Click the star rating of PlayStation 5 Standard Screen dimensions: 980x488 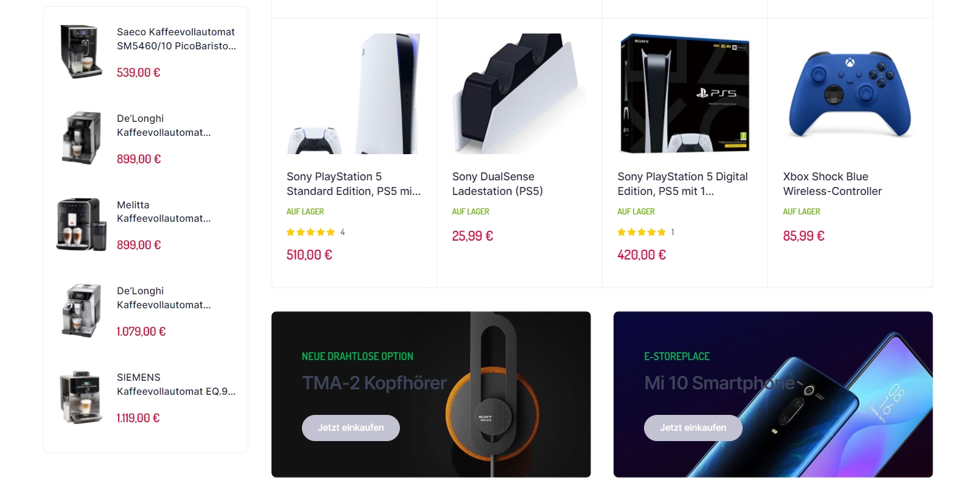311,232
